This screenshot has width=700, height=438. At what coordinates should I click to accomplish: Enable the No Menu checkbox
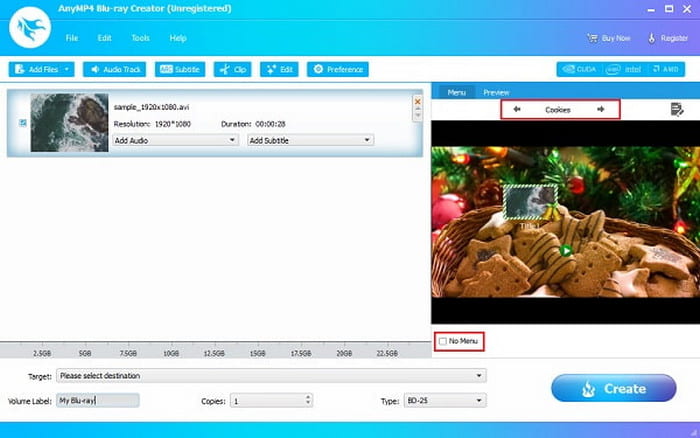tap(443, 342)
